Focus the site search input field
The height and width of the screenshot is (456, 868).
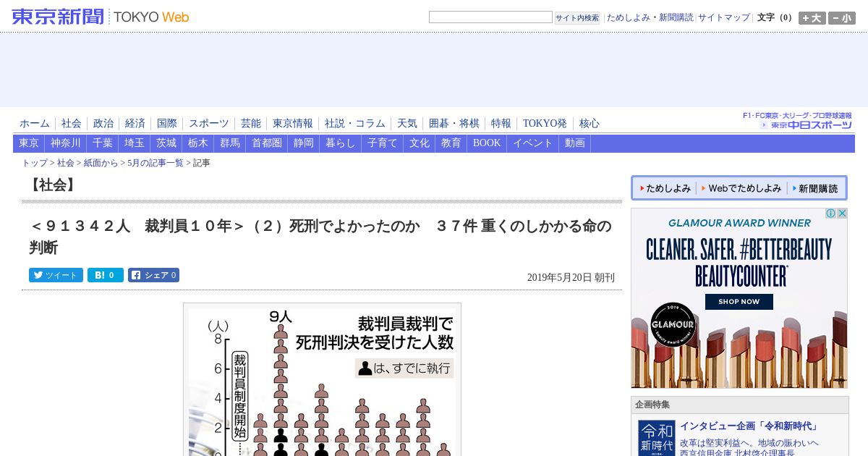pyautogui.click(x=490, y=17)
